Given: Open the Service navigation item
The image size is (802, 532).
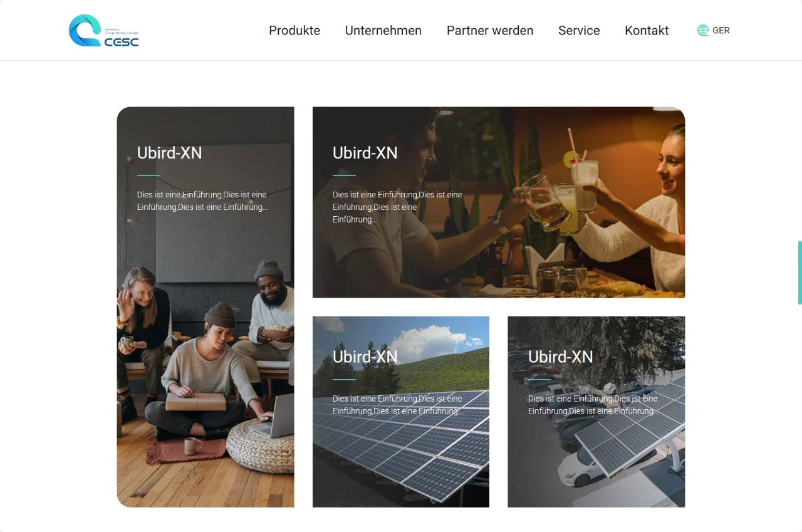Looking at the screenshot, I should click(x=579, y=30).
